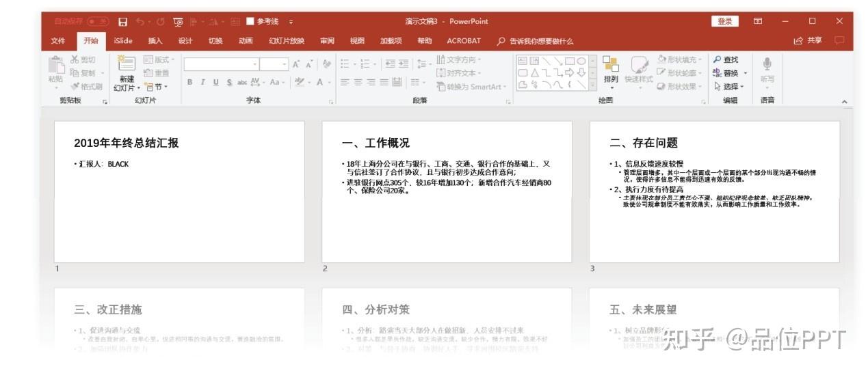Select slide 3 thumbnail 二、存在问题

click(x=715, y=192)
